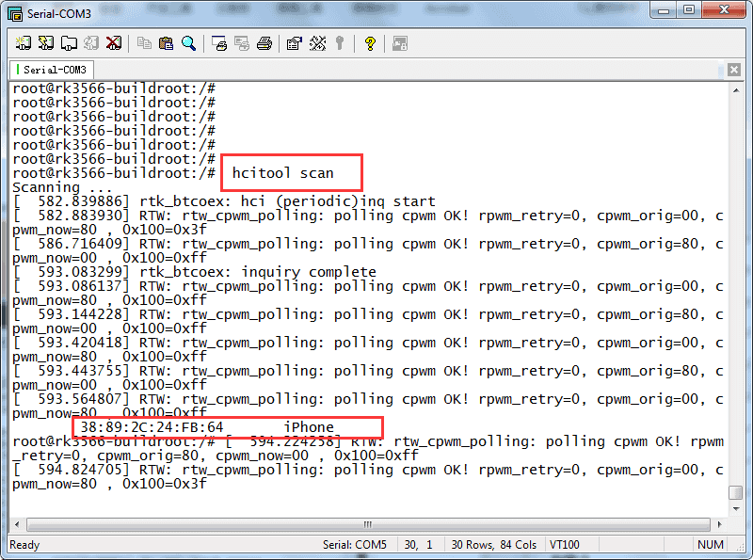Open Connect in Tab toolbar icon
Image resolution: width=753 pixels, height=560 pixels.
pos(69,43)
